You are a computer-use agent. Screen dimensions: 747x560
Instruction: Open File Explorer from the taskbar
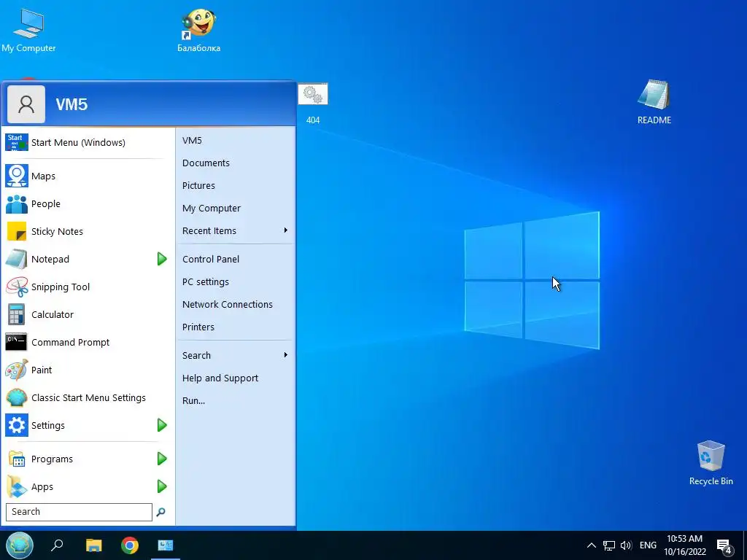click(x=94, y=545)
